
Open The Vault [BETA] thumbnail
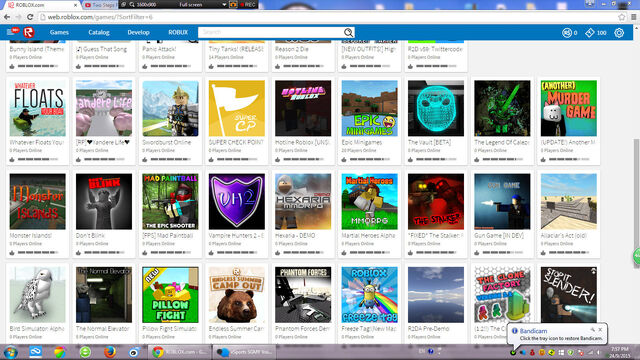436,108
